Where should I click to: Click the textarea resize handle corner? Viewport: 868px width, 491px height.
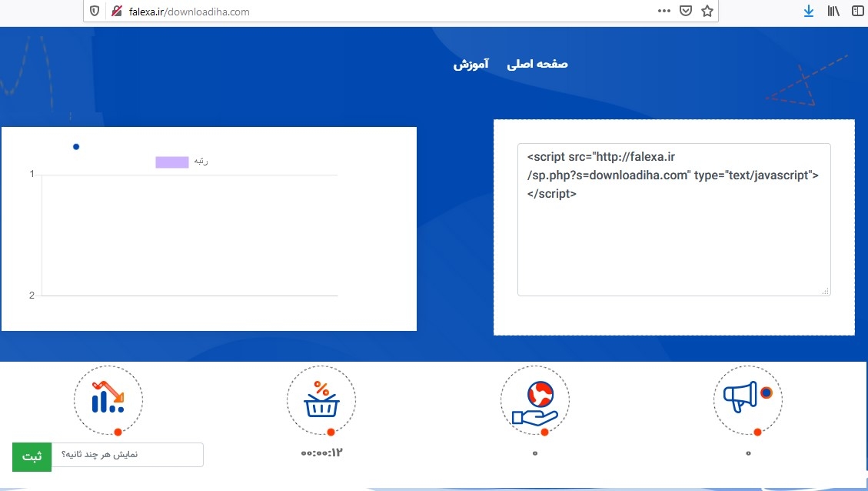(826, 291)
